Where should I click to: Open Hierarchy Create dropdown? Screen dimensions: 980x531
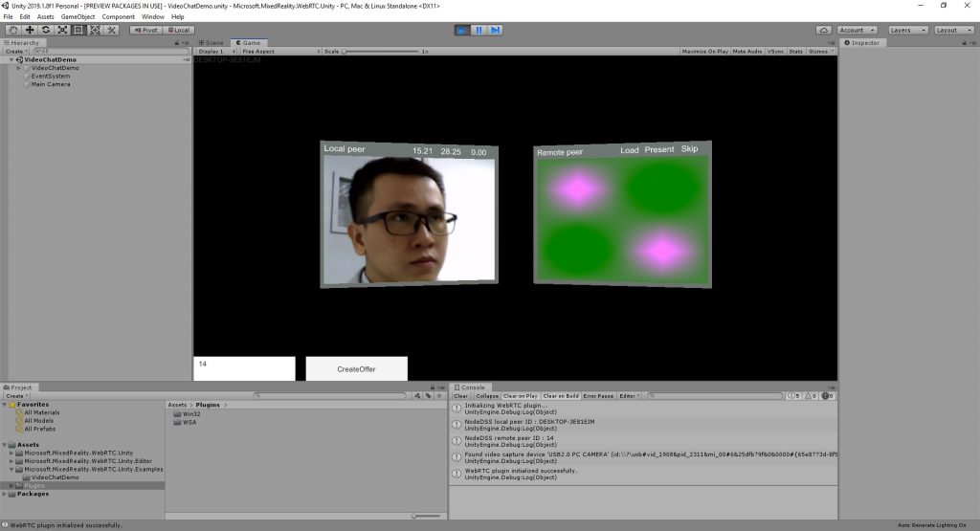(x=16, y=52)
